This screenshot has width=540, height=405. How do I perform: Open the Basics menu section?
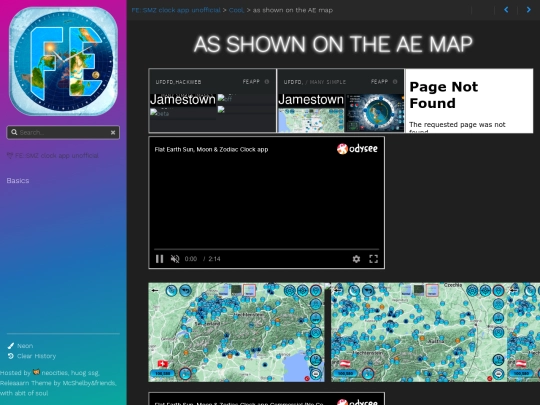pos(18,180)
